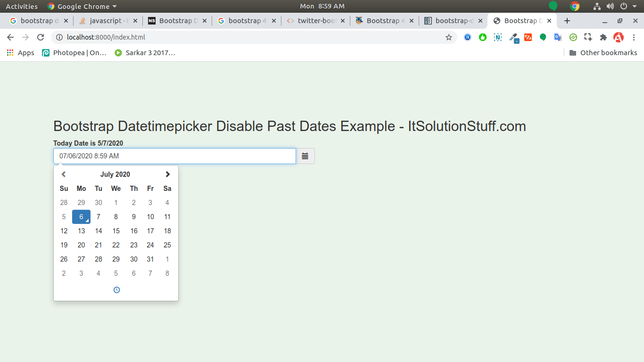The width and height of the screenshot is (644, 362).
Task: Open the datetimepicker calendar icon button
Action: pyautogui.click(x=305, y=156)
